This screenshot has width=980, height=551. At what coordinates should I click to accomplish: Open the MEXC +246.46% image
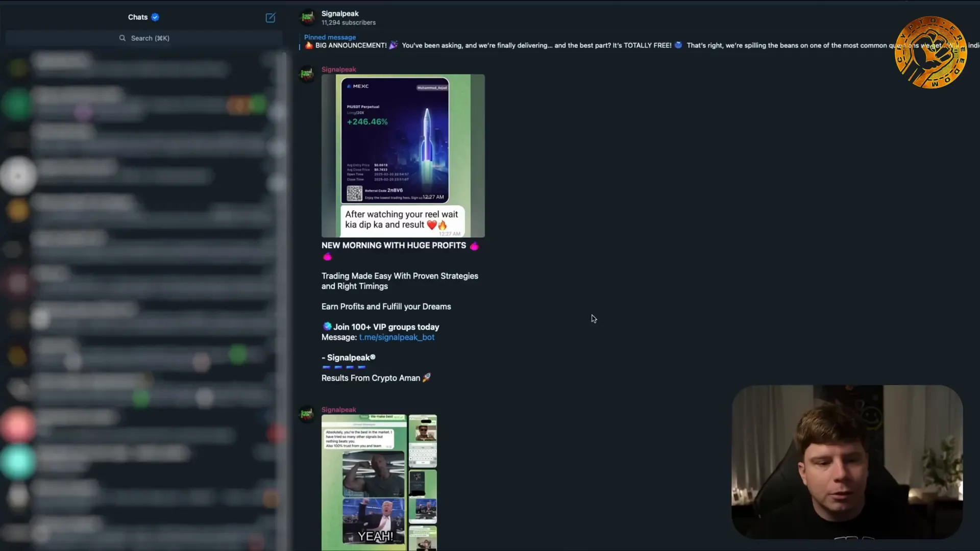(x=403, y=156)
